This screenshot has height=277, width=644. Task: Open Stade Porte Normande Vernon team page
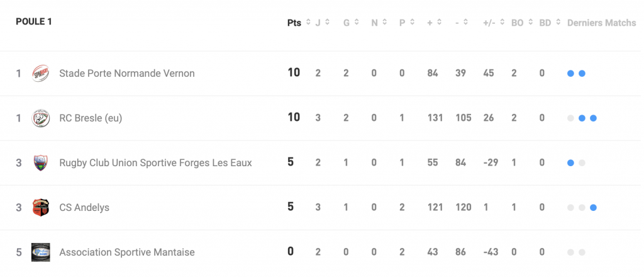(x=126, y=74)
